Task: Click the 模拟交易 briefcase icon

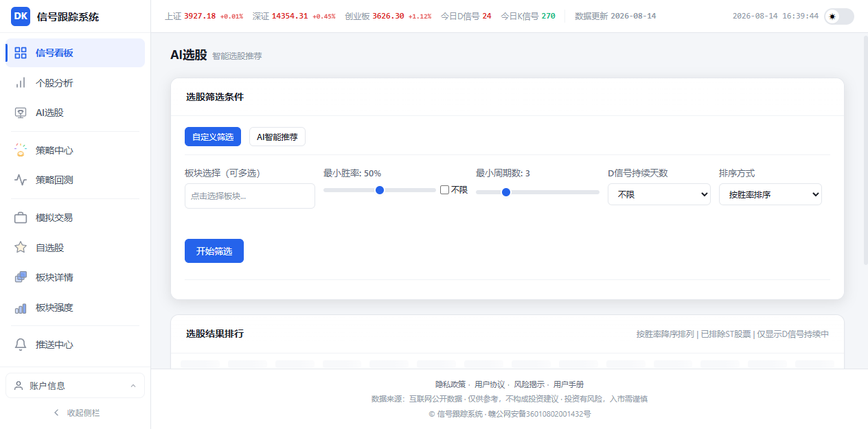Action: point(21,218)
